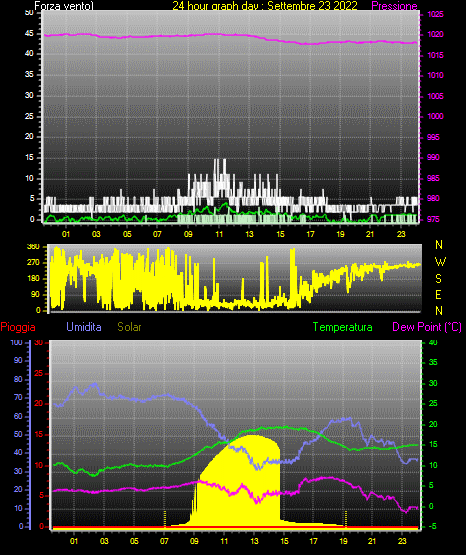
Task: Click the lowermost "N" compass letter
Action: point(439,311)
